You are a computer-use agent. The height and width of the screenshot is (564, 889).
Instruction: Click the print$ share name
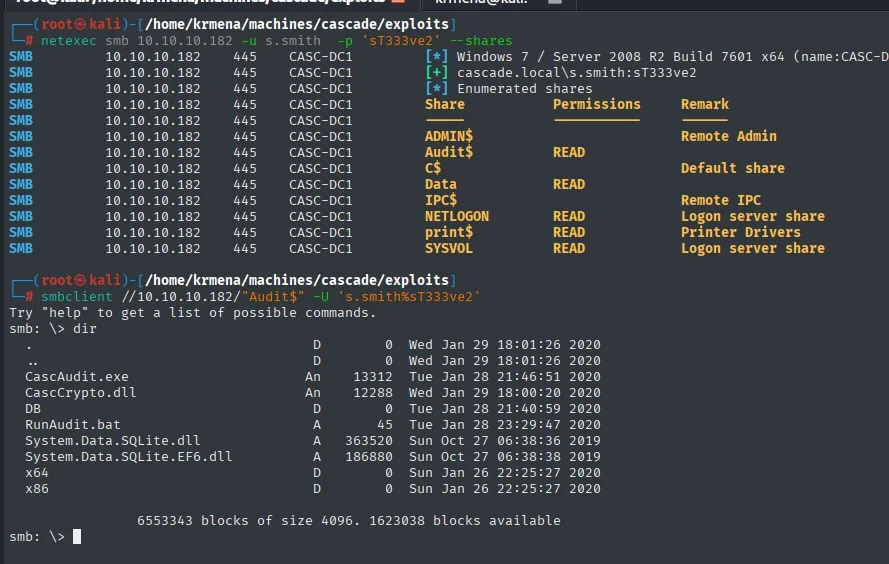449,232
